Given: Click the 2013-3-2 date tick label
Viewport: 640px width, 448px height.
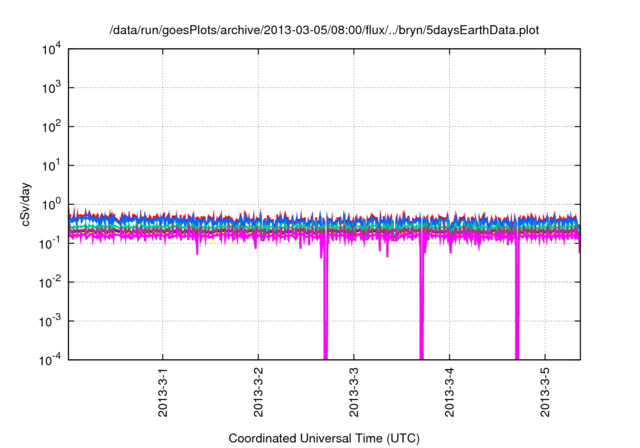Looking at the screenshot, I should coord(258,392).
